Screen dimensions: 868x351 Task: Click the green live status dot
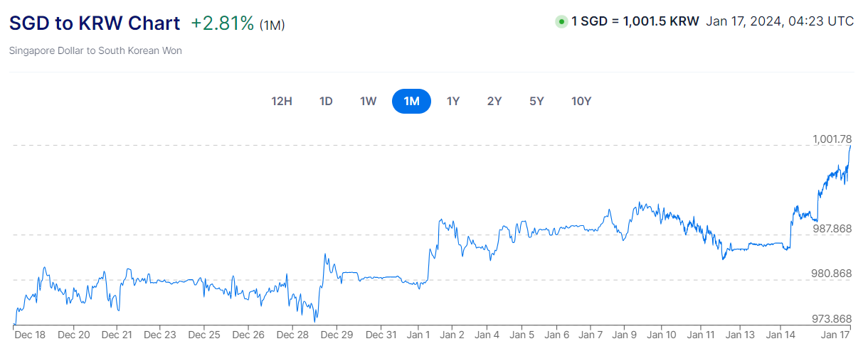coord(561,21)
